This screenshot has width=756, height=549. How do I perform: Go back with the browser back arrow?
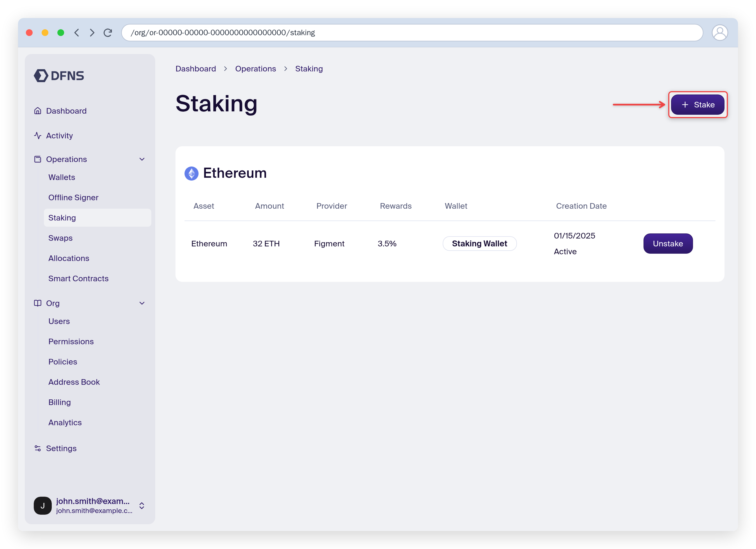pos(77,32)
